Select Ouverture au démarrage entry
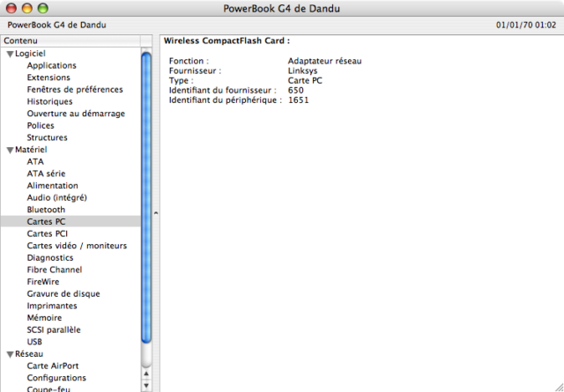 coord(76,114)
